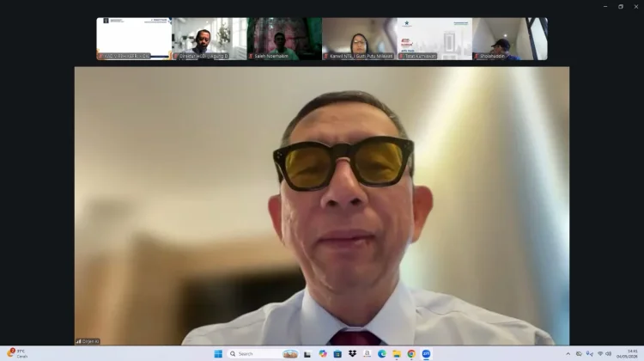The image size is (644, 361).
Task: Click the microphone indicator in system tray
Action: [x=589, y=353]
